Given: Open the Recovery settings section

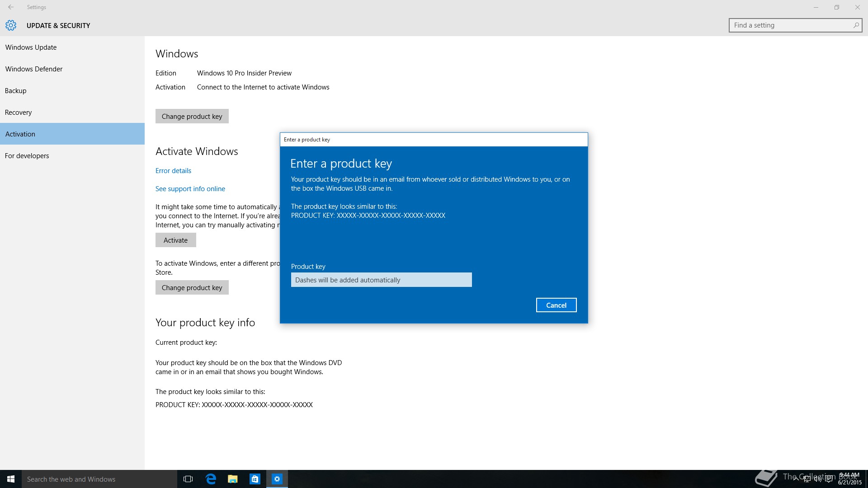Looking at the screenshot, I should click(x=72, y=113).
